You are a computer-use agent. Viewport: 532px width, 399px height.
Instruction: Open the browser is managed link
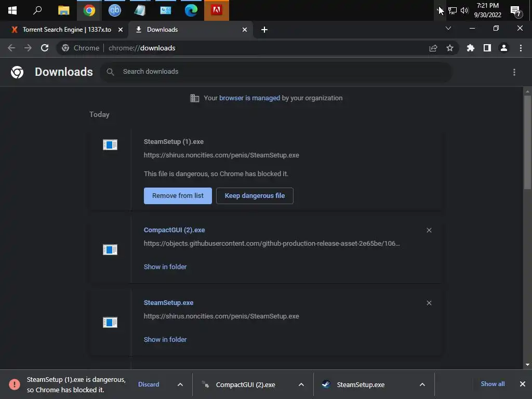click(x=249, y=98)
